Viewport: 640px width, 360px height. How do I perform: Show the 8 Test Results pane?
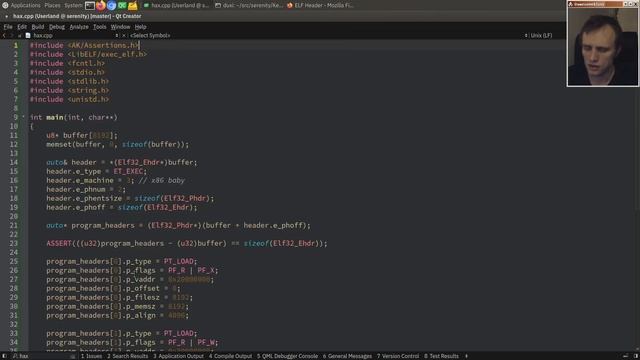(441, 356)
